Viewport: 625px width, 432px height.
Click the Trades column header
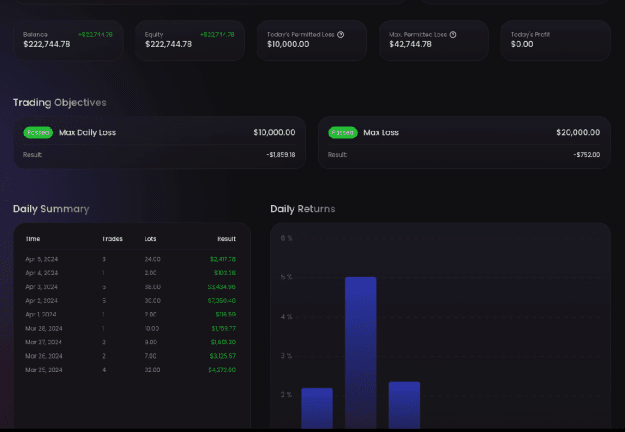pos(112,239)
